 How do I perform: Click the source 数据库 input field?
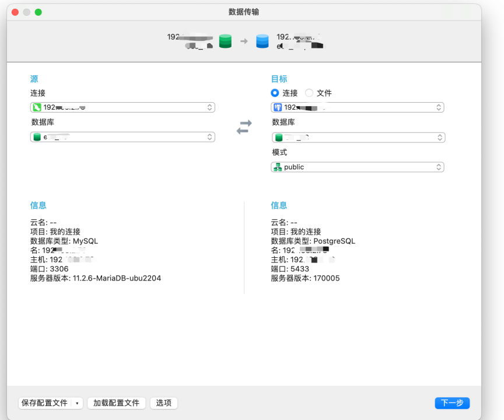(x=117, y=136)
